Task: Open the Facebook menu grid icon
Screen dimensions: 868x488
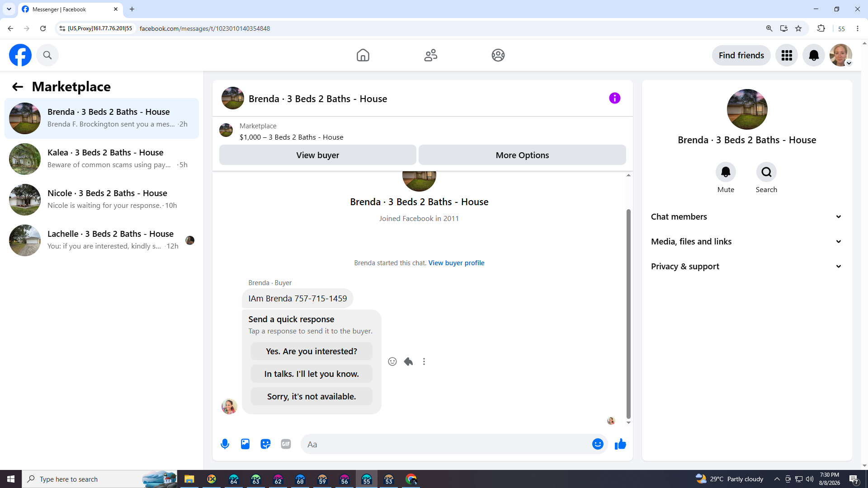Action: [787, 55]
